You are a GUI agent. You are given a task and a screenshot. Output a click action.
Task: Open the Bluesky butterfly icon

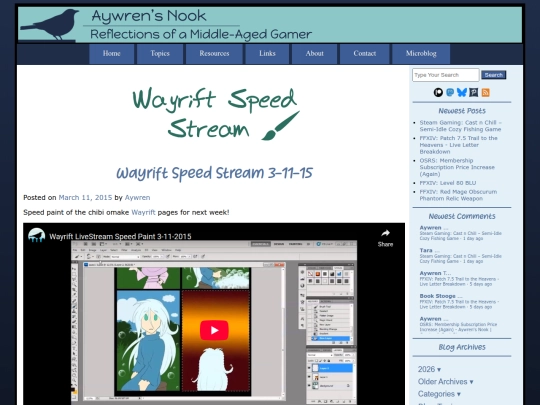[x=462, y=92]
